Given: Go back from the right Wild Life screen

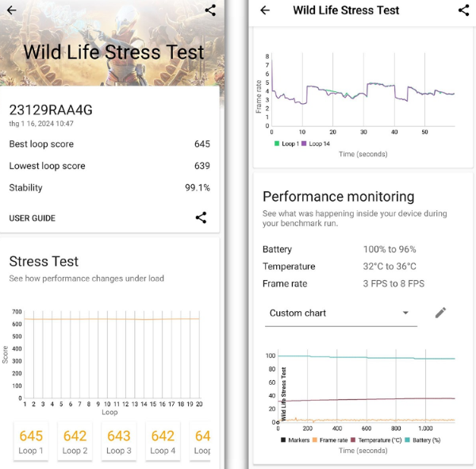Looking at the screenshot, I should 265,10.
